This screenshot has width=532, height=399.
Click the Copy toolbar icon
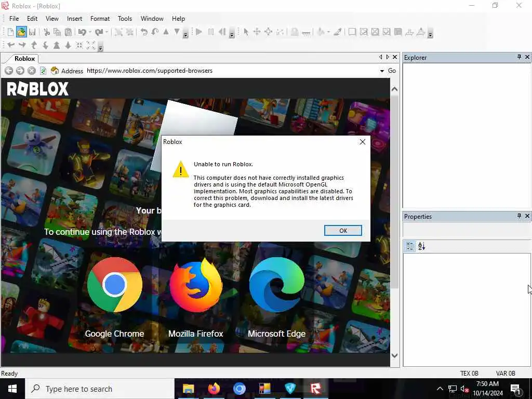[57, 32]
